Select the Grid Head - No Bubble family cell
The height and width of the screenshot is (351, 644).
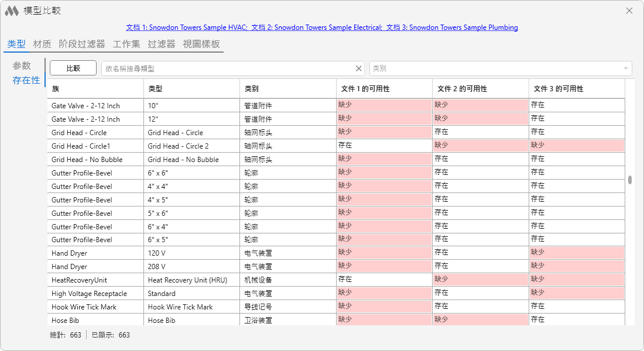click(x=95, y=160)
